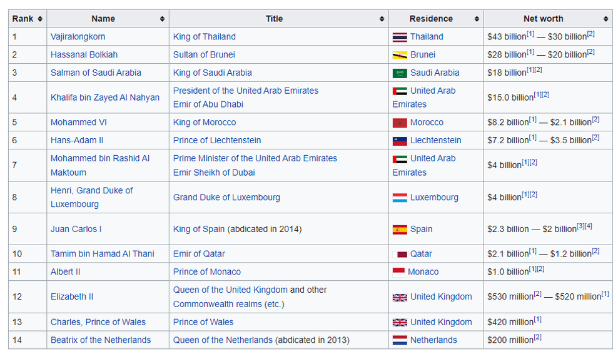Open the Emir of Qatar link
The height and width of the screenshot is (364, 613).
point(199,254)
